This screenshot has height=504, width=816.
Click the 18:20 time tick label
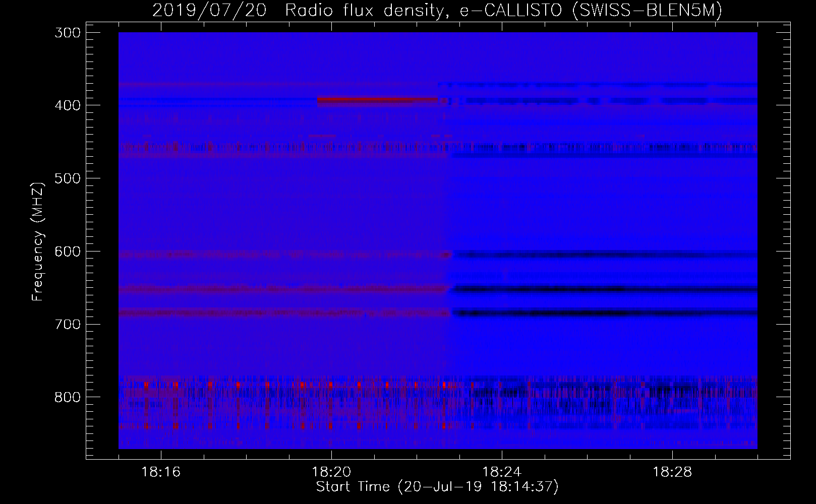tap(331, 472)
